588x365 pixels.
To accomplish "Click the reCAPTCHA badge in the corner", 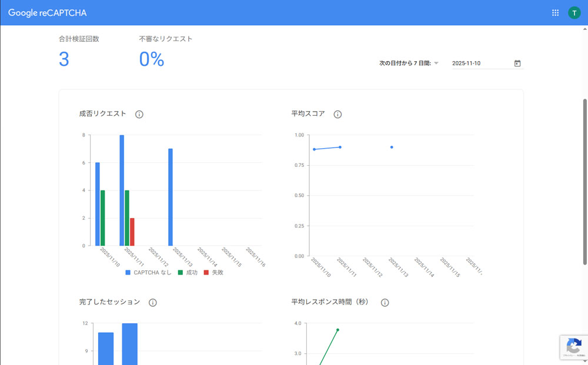I will click(573, 347).
